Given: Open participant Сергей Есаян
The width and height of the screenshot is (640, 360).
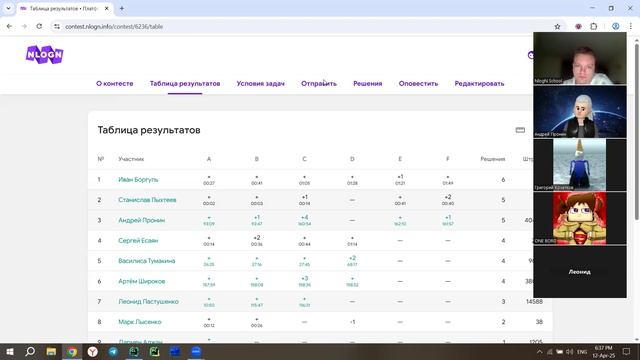Looking at the screenshot, I should [138, 241].
